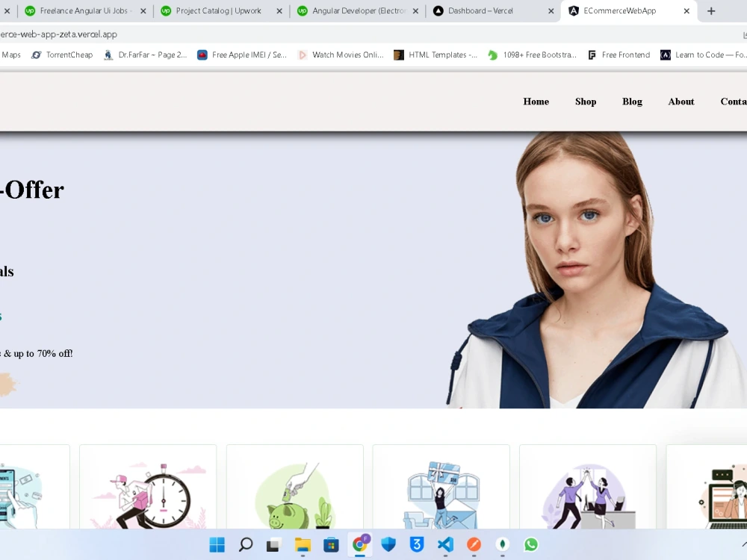Open the Blog navigation link

(x=632, y=102)
